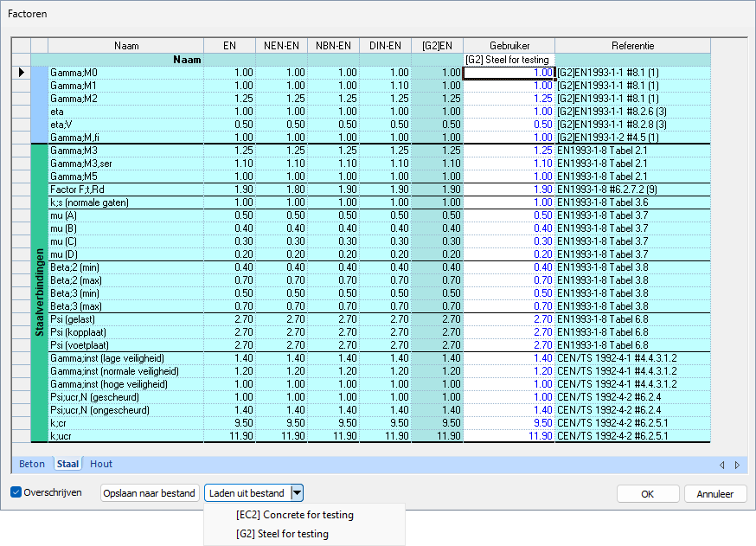Viewport: 756px width, 546px height.
Task: Switch to the Staal tab
Action: (67, 464)
